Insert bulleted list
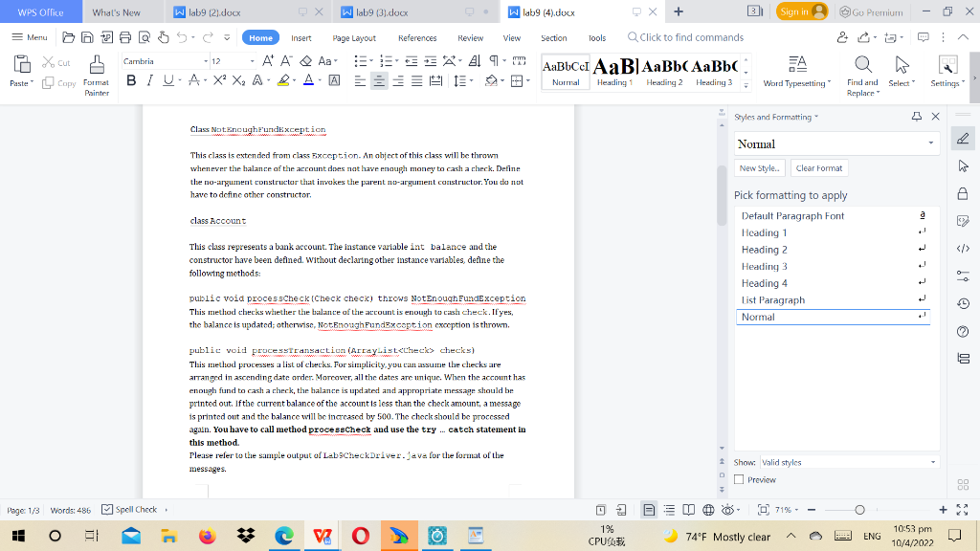This screenshot has width=980, height=551. pos(360,60)
